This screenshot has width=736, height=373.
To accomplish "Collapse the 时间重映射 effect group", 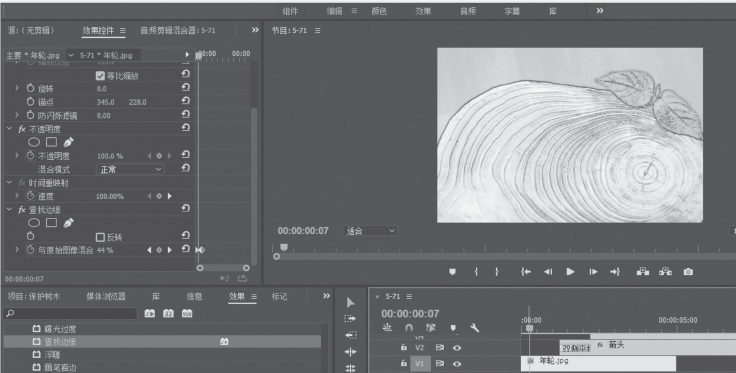I will (9, 183).
